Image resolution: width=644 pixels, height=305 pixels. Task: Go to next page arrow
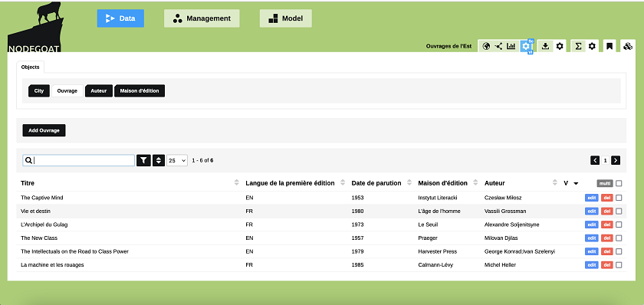click(616, 160)
